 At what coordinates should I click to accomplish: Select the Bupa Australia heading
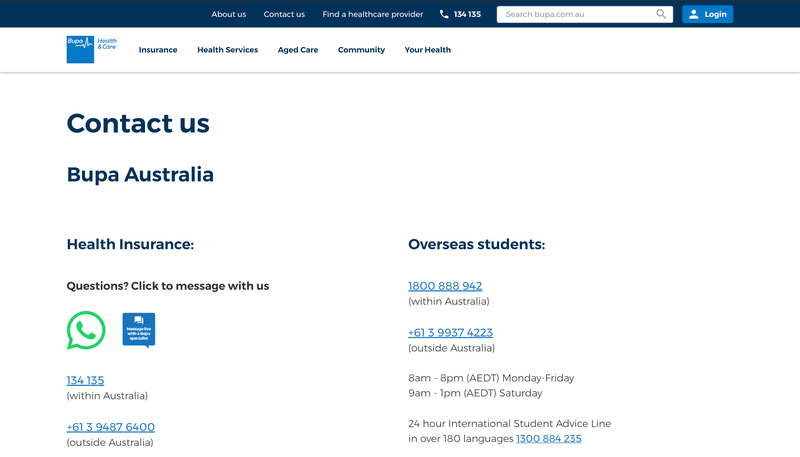[140, 174]
